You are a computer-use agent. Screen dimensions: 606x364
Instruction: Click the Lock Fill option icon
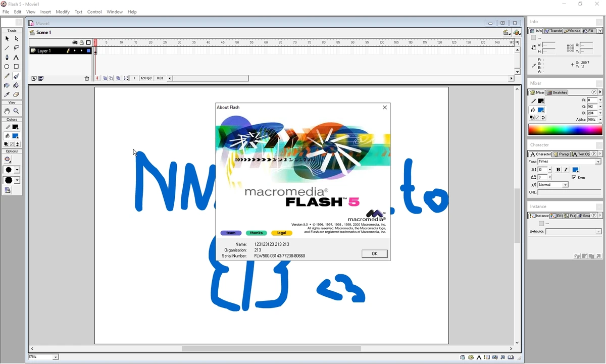pyautogui.click(x=8, y=190)
